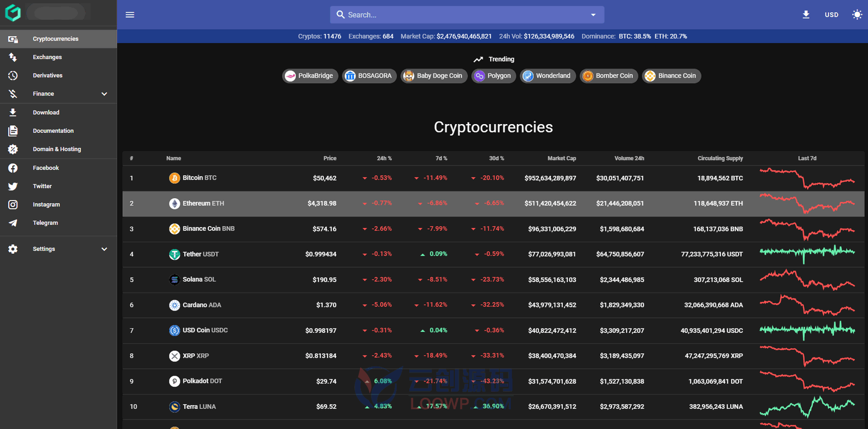Open Domain & Hosting in the sidebar
868x429 pixels.
coord(58,149)
